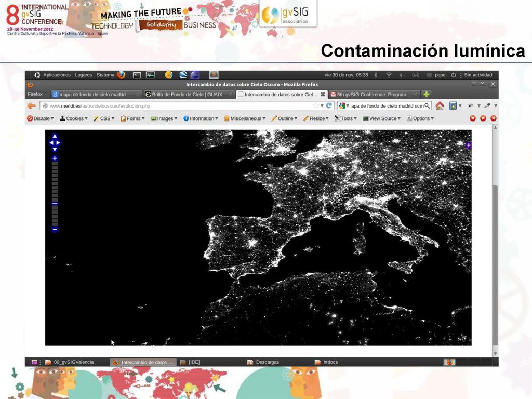Open the Aplicaciones menu
This screenshot has width=532, height=399.
57,75
